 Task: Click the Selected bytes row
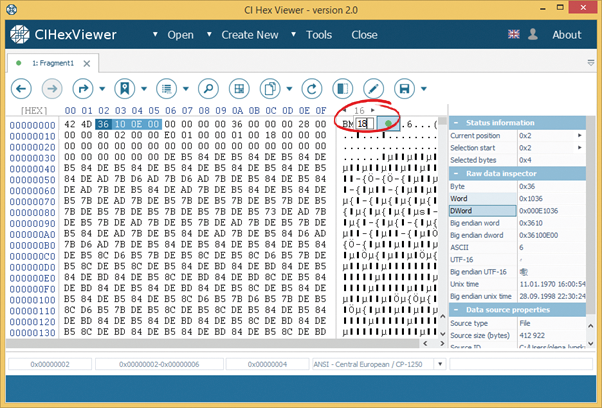click(x=517, y=160)
